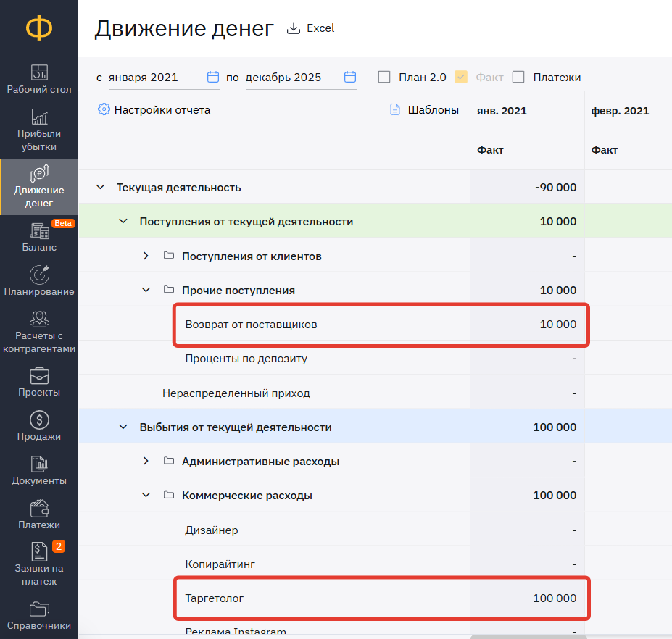Expand Поступления от клиентов folder
Image resolution: width=672 pixels, height=639 pixels.
(146, 256)
